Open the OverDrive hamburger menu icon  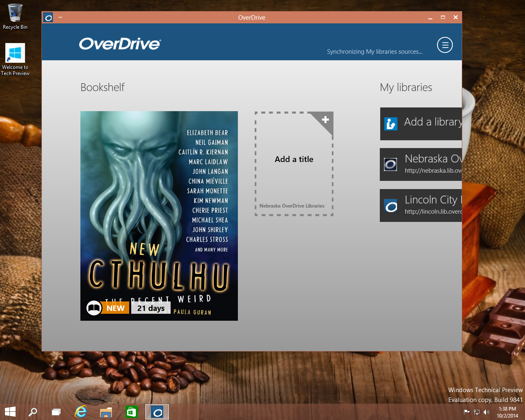point(445,45)
